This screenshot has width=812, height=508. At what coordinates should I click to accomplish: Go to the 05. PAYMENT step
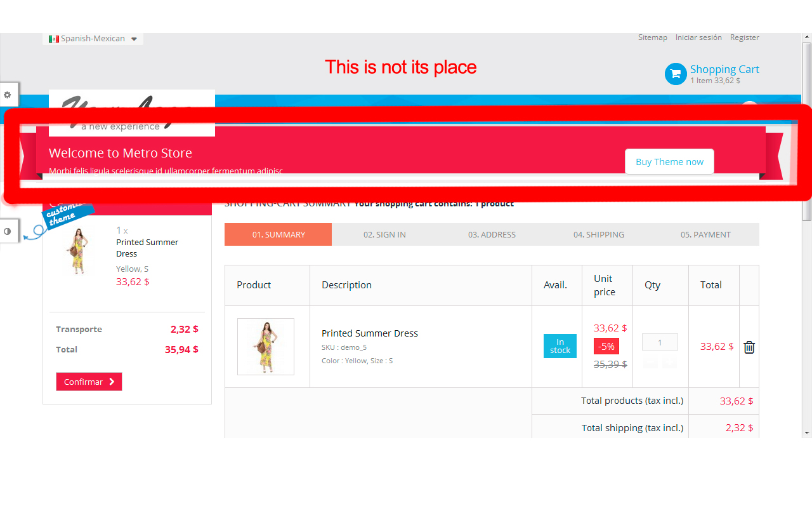pyautogui.click(x=705, y=234)
